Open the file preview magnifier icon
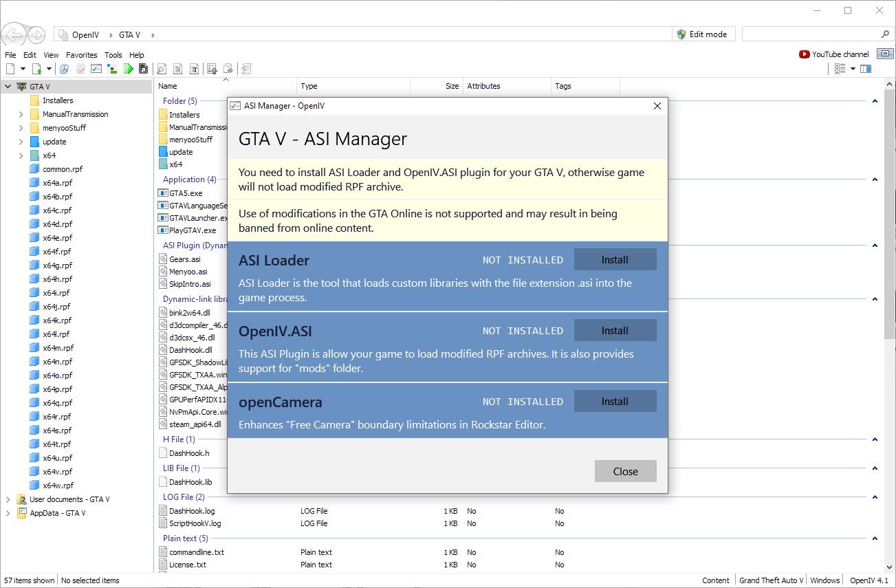This screenshot has width=896, height=588. click(162, 68)
